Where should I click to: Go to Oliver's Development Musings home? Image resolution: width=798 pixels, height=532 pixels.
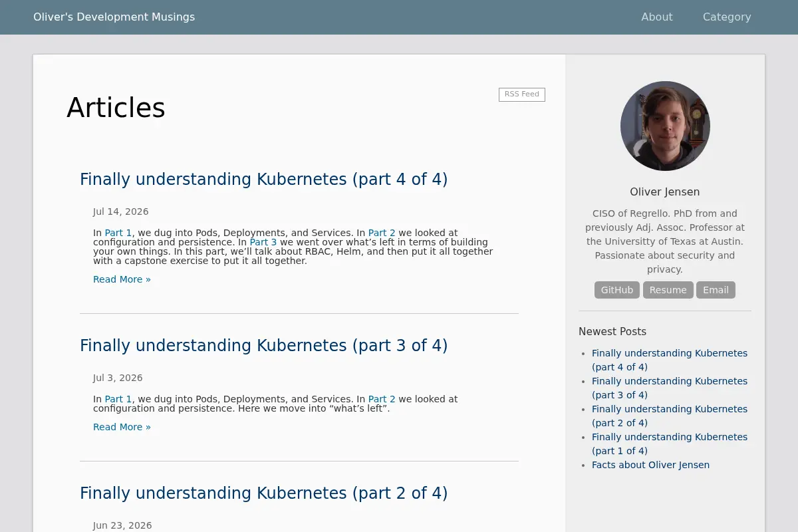click(114, 17)
